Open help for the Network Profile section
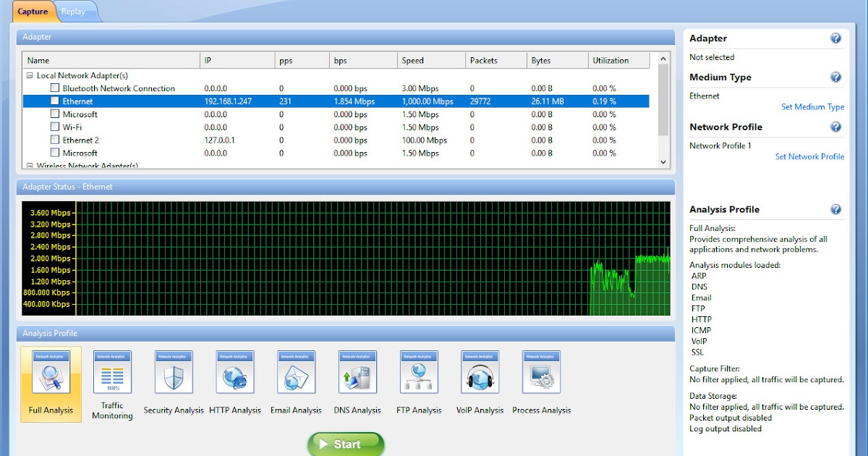Image resolution: width=868 pixels, height=456 pixels. point(835,127)
